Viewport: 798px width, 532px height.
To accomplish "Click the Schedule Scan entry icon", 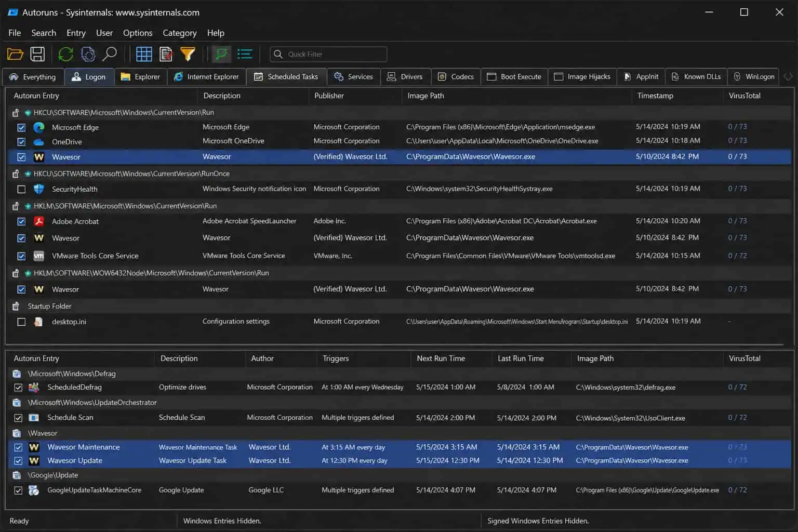I will pyautogui.click(x=34, y=418).
